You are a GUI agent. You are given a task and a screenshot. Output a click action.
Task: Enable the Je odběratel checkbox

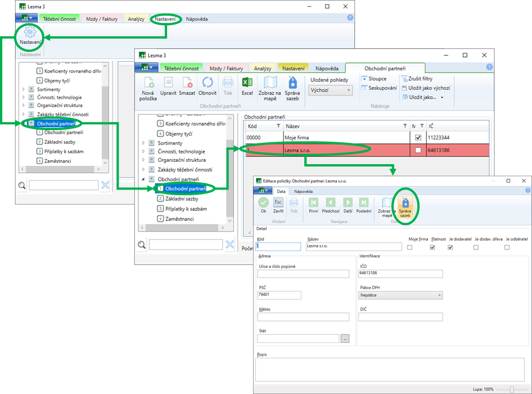coord(507,247)
